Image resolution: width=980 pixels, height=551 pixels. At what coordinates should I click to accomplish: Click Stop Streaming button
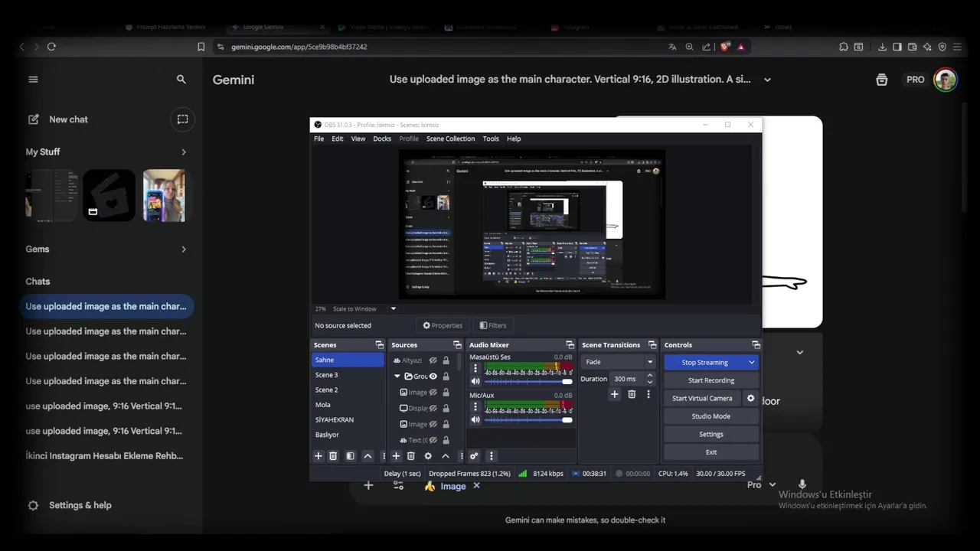click(x=704, y=363)
